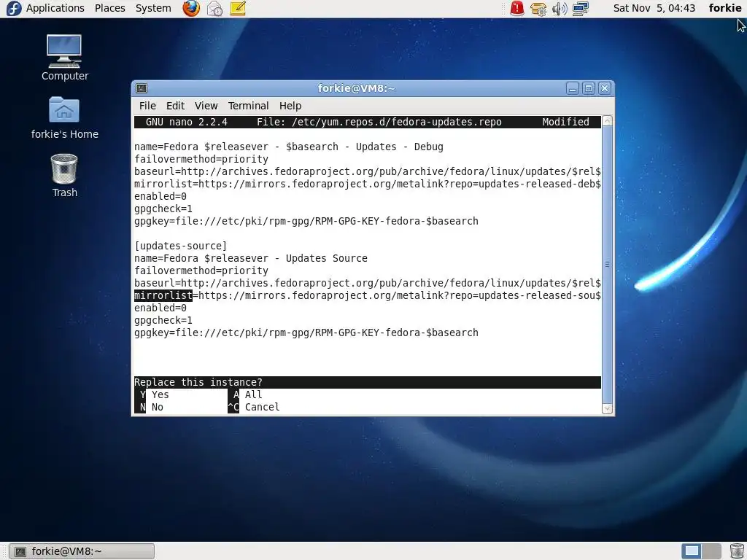Open the clock showing Sat Nov 5, 04:43

(x=654, y=8)
